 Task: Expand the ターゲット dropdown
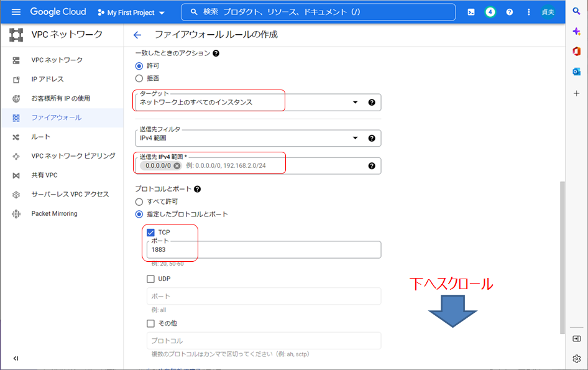(x=356, y=103)
